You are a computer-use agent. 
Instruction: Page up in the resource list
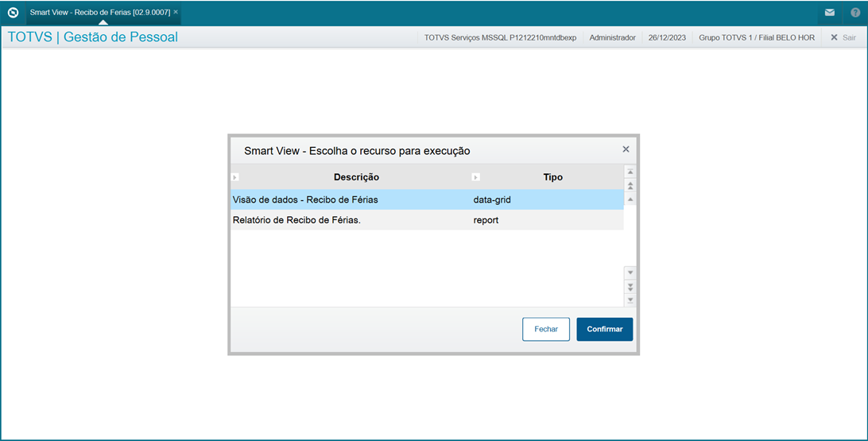[630, 185]
